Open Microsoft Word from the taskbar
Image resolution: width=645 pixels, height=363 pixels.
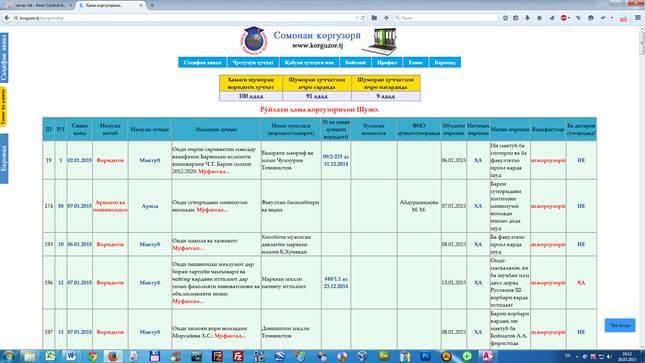[71, 356]
